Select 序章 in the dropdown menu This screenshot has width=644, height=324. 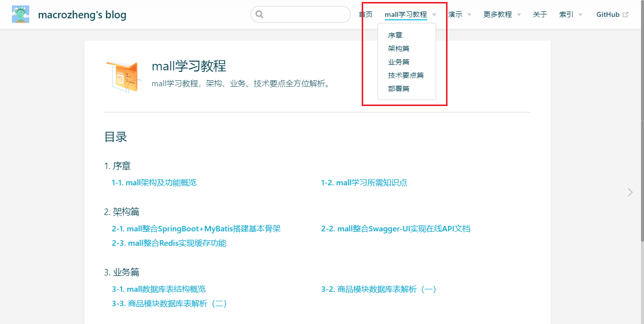click(395, 35)
